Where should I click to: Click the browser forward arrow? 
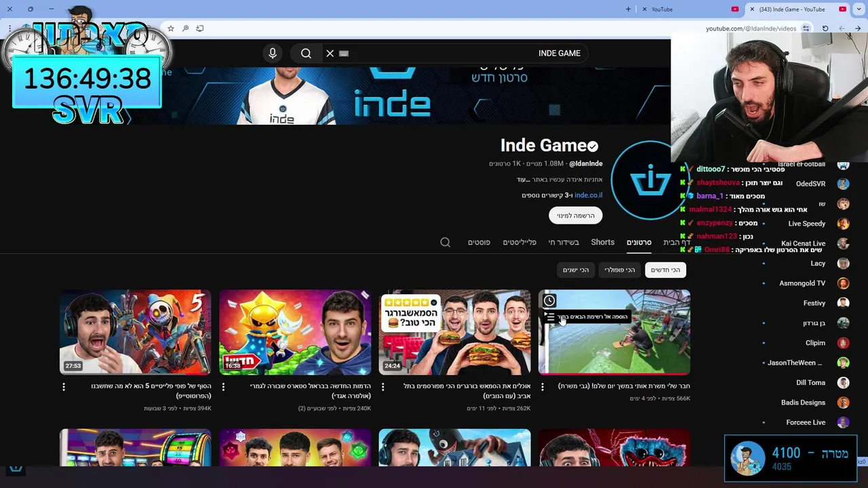pos(842,28)
